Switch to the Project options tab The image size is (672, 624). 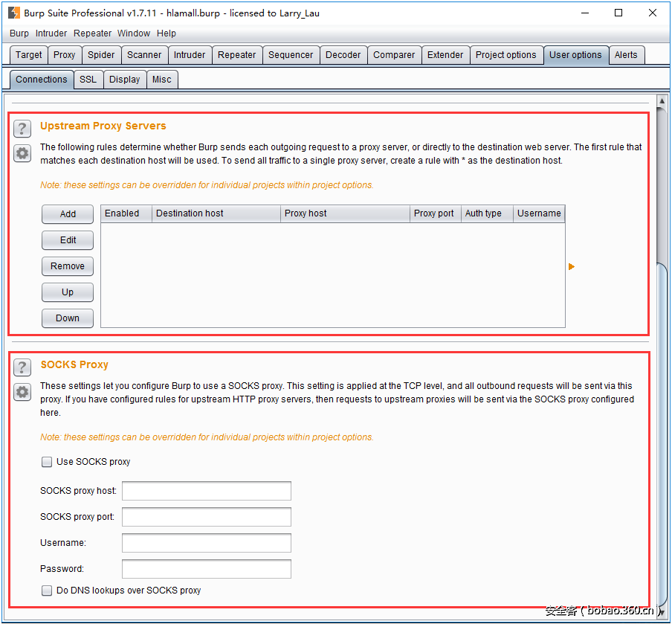point(505,55)
